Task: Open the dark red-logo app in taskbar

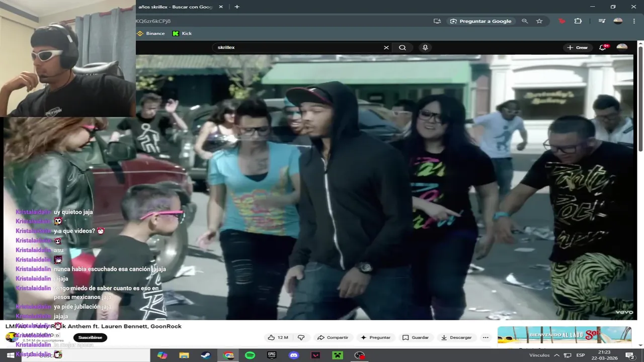Action: point(315,355)
